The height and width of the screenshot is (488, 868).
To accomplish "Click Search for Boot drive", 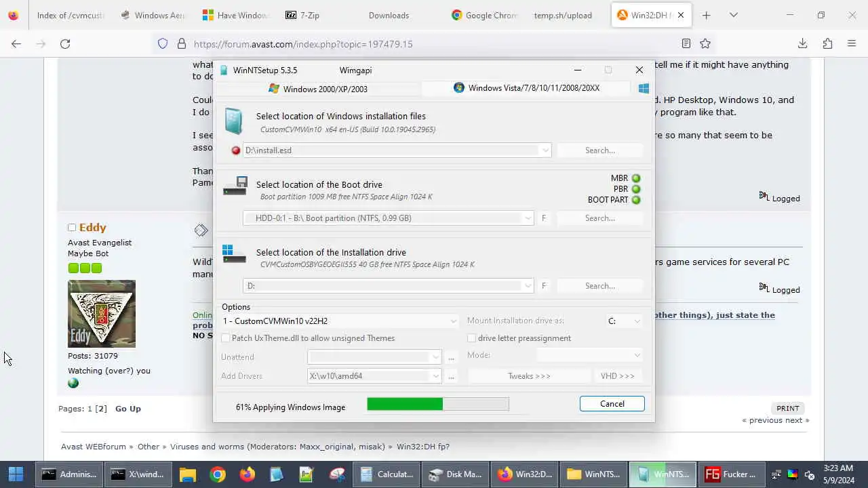I will click(x=600, y=218).
